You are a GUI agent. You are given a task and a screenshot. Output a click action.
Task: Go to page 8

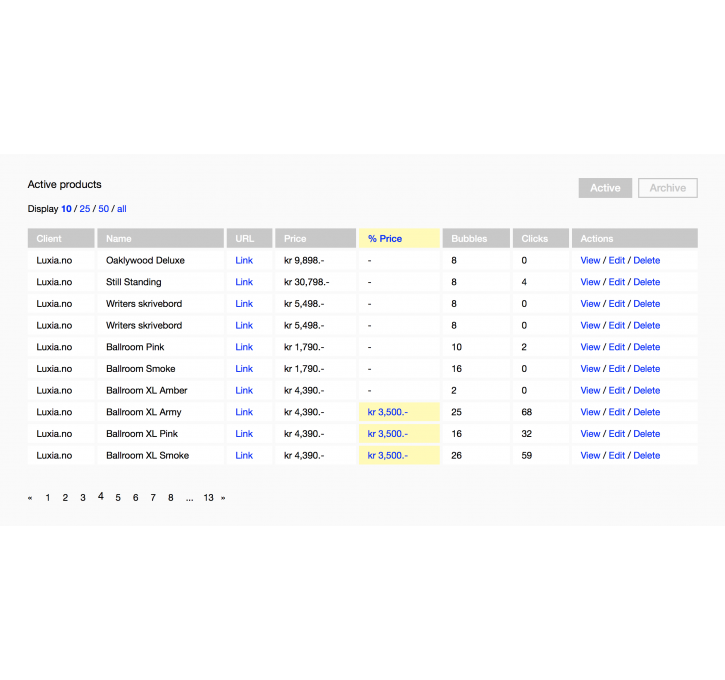pos(171,497)
